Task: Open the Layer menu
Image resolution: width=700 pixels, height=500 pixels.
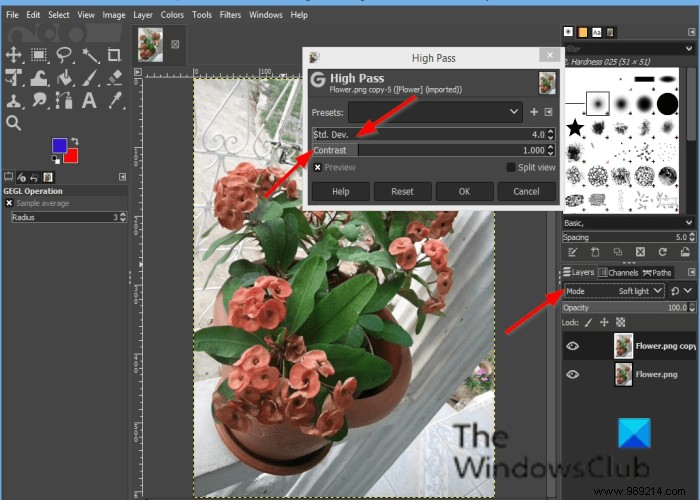Action: tap(142, 15)
